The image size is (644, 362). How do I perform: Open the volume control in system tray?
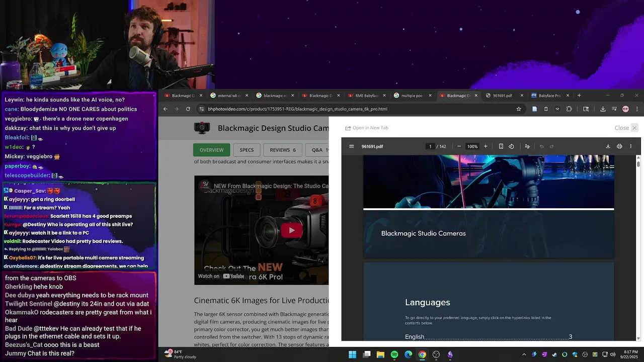(x=613, y=354)
